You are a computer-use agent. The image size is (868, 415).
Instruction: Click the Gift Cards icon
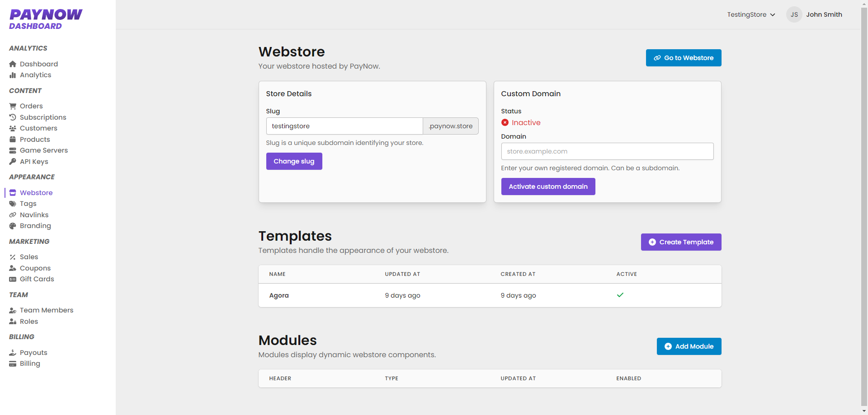13,279
